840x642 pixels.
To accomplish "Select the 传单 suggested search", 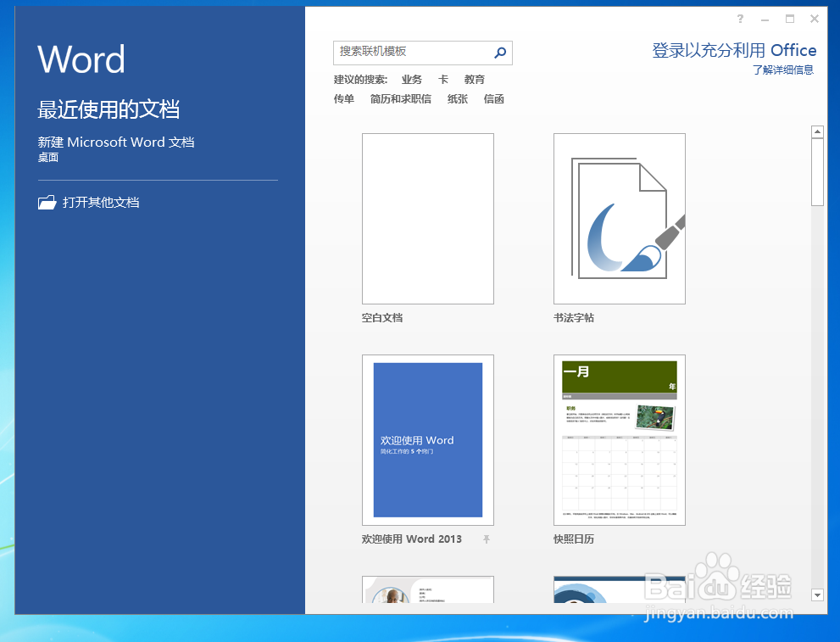I will 344,99.
